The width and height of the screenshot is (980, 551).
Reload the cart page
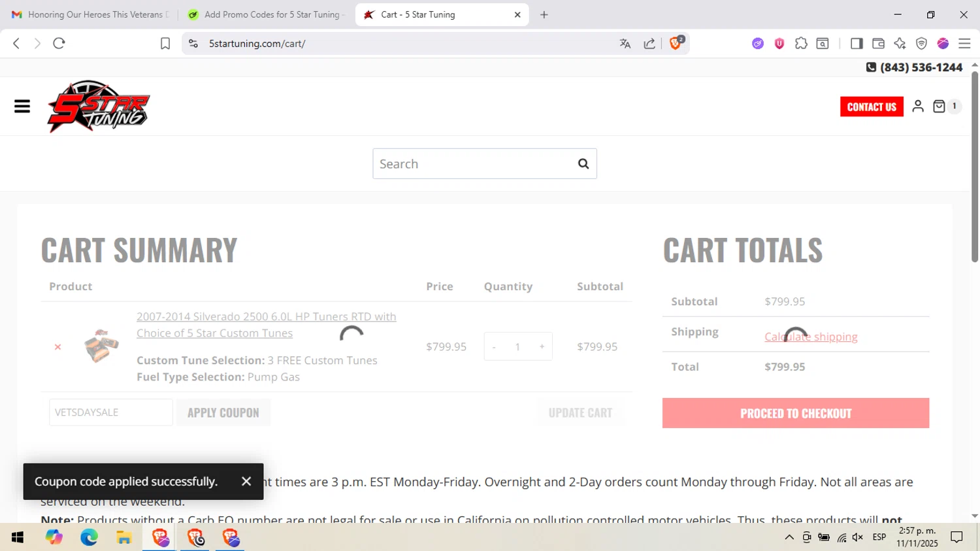coord(59,43)
